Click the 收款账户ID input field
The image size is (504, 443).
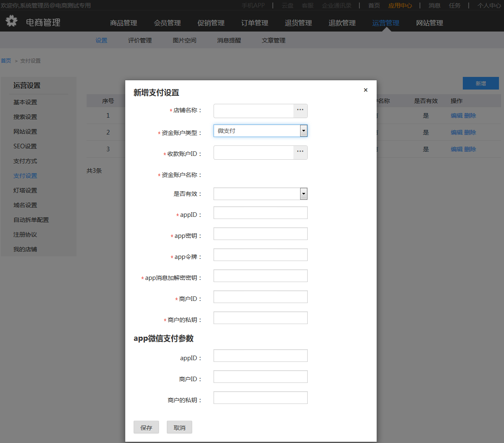click(253, 153)
